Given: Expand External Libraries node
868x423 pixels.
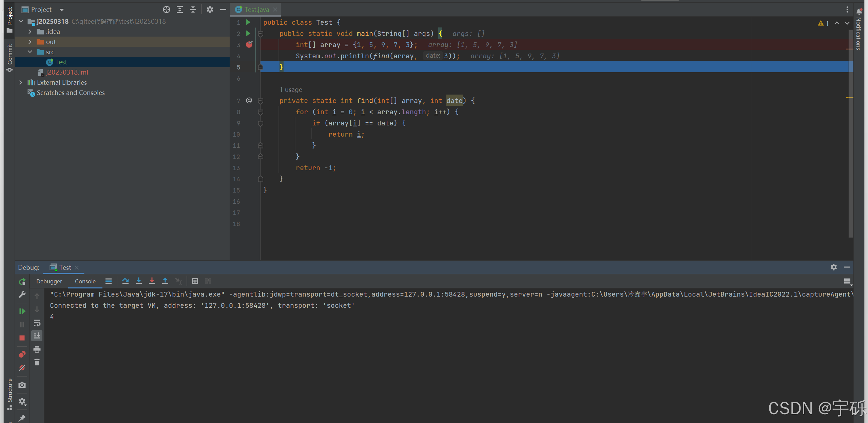Looking at the screenshot, I should pyautogui.click(x=21, y=82).
